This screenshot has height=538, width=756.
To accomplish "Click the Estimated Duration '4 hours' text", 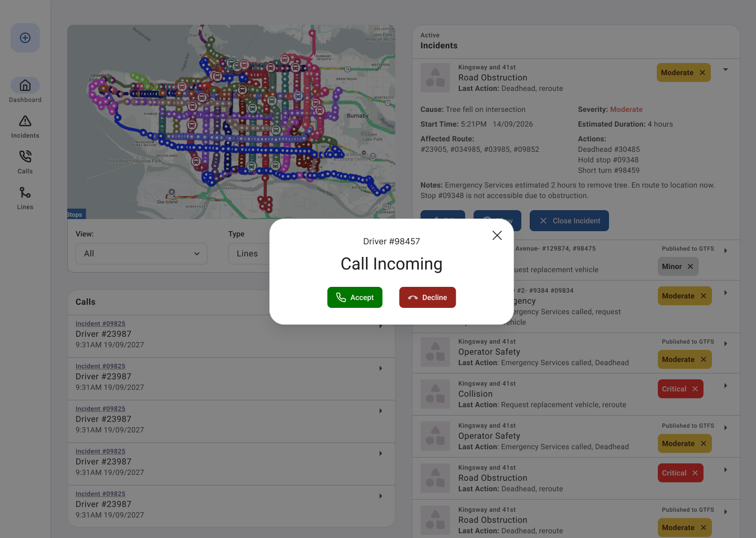I will 660,125.
